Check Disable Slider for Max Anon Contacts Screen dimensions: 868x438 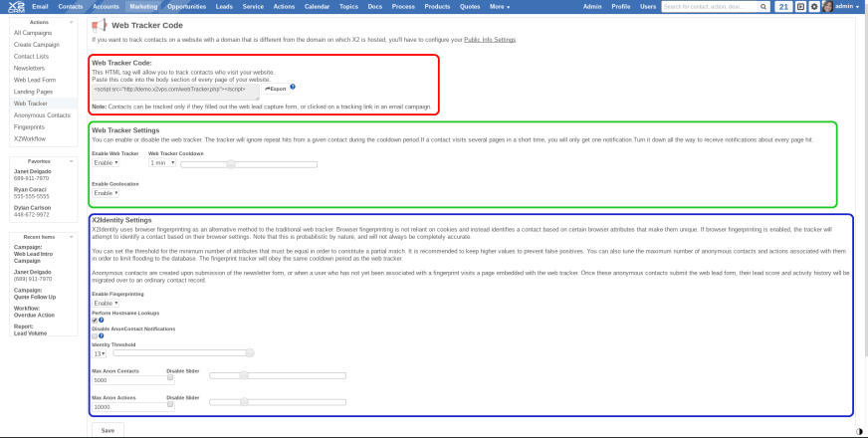pyautogui.click(x=170, y=377)
